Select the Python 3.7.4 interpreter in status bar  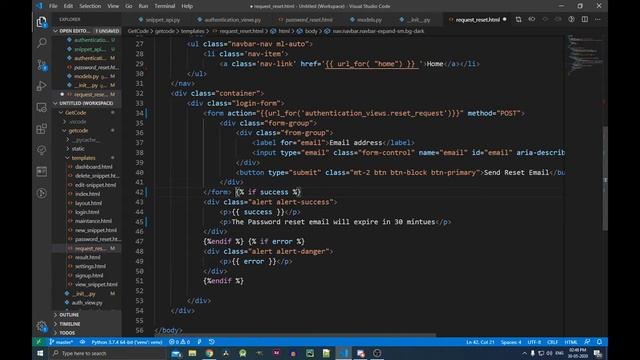[x=127, y=342]
